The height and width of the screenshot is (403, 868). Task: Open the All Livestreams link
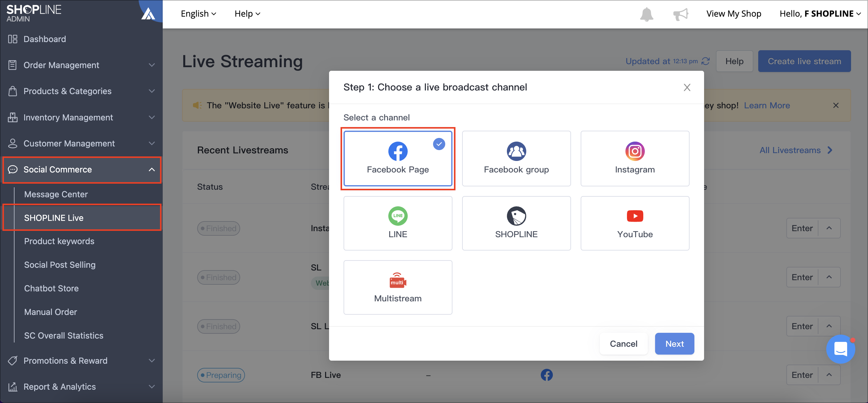pos(796,150)
